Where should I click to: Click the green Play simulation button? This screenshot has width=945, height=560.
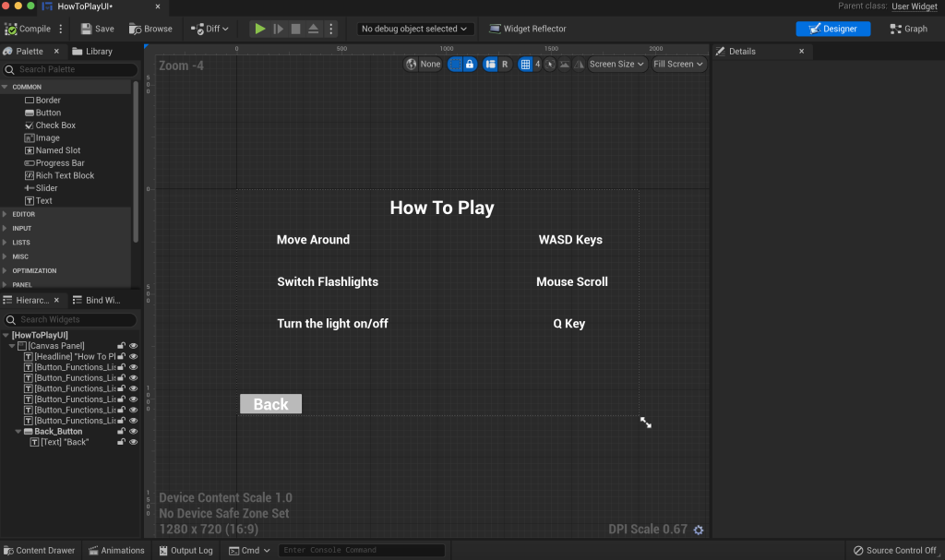[260, 29]
